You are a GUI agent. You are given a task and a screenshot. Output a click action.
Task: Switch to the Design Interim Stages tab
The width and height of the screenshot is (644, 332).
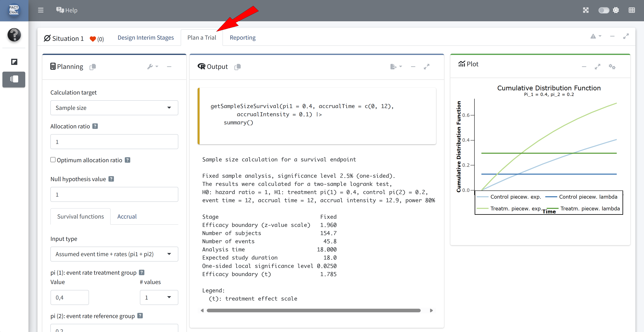point(145,37)
